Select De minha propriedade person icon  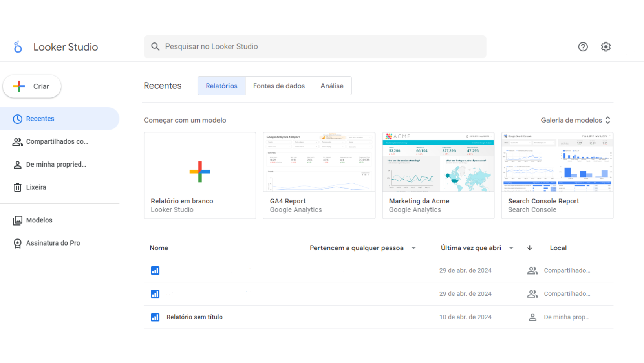pyautogui.click(x=17, y=164)
